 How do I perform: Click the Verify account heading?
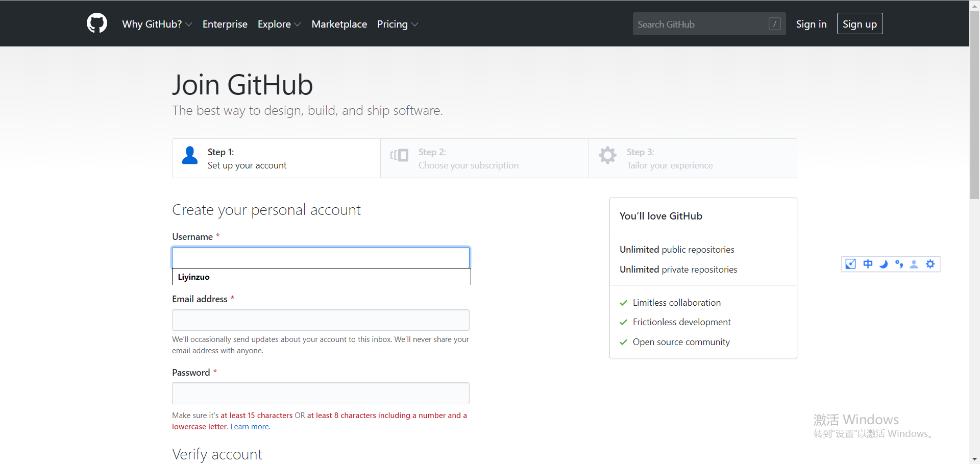pos(217,454)
